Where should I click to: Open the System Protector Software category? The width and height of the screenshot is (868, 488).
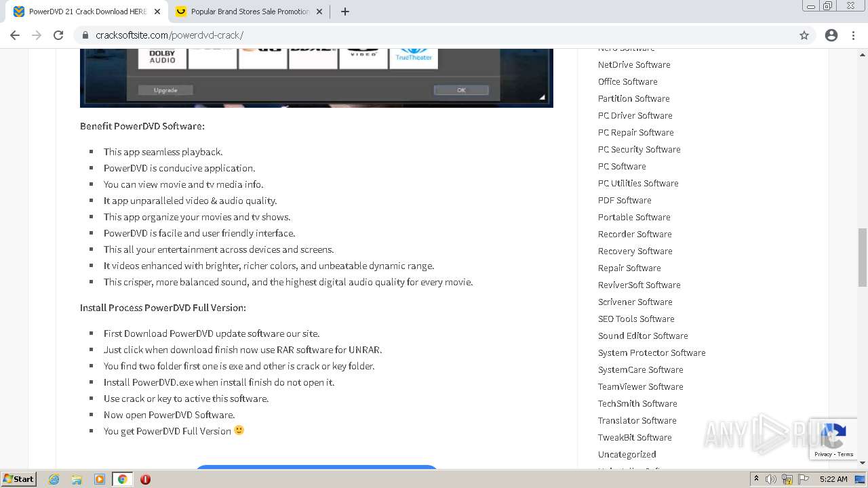click(x=652, y=352)
